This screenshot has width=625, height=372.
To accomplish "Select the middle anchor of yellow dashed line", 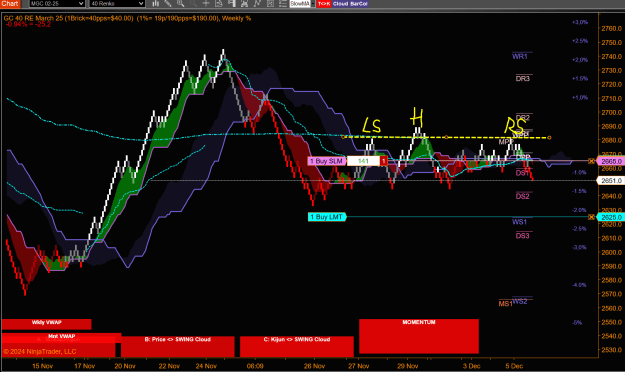I will 446,137.
